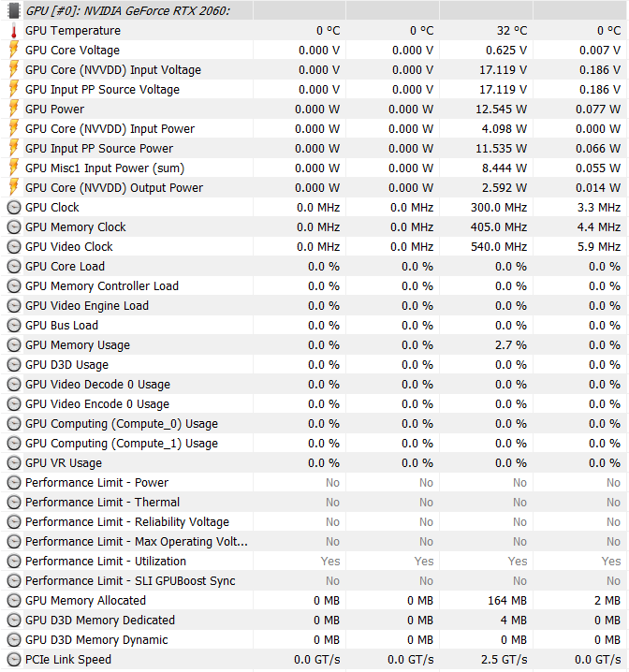Click lightning icon beside GPU Misc1 Input Power (sum)
This screenshot has height=672, width=629.
pyautogui.click(x=14, y=168)
